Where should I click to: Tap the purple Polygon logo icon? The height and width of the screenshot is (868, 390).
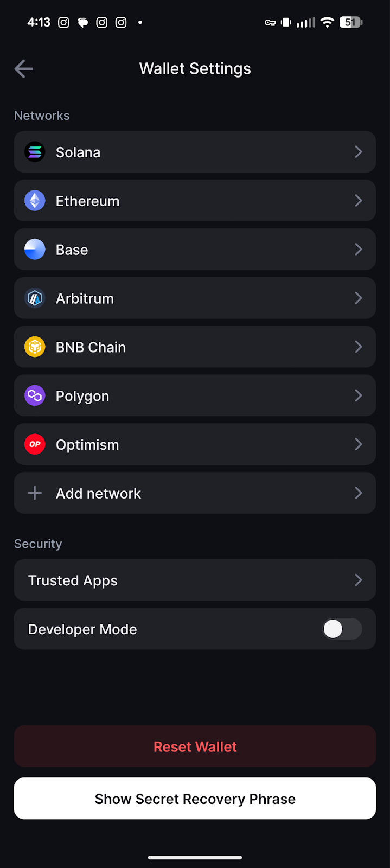click(x=35, y=396)
